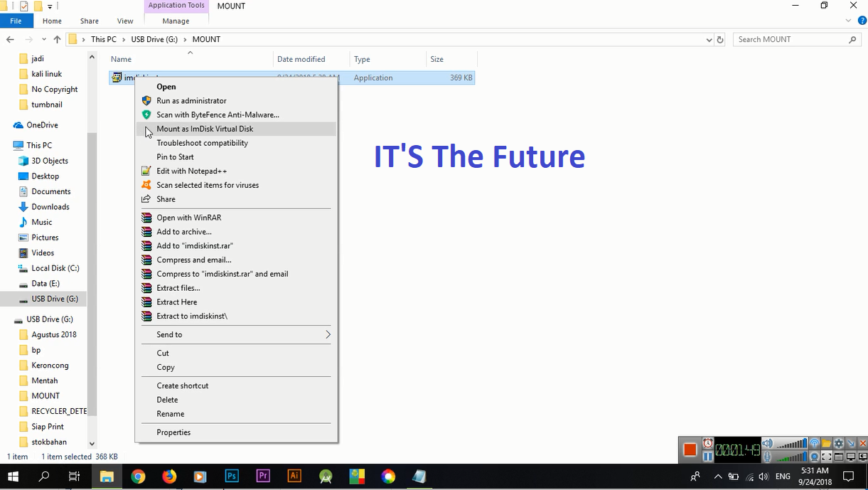Click the Back navigation button

9,39
